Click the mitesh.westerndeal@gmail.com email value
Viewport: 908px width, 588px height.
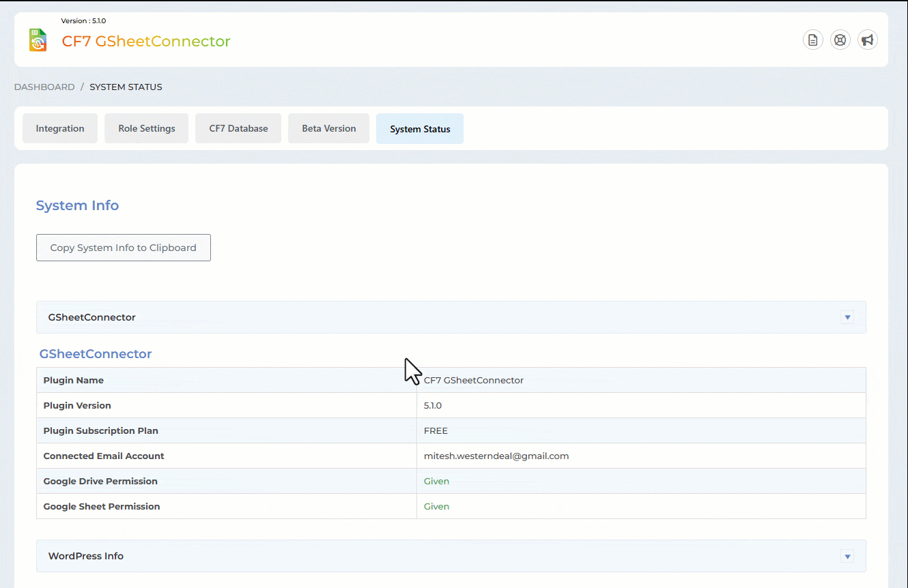[x=496, y=456]
